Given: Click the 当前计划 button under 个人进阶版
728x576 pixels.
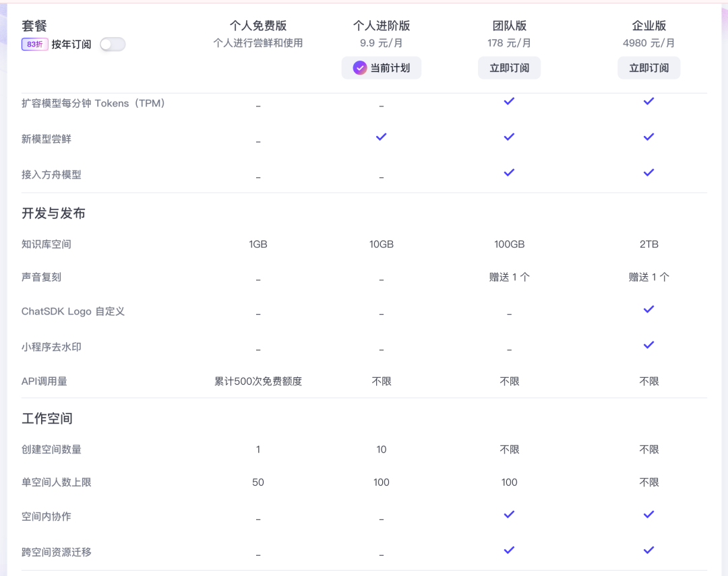Looking at the screenshot, I should tap(382, 68).
